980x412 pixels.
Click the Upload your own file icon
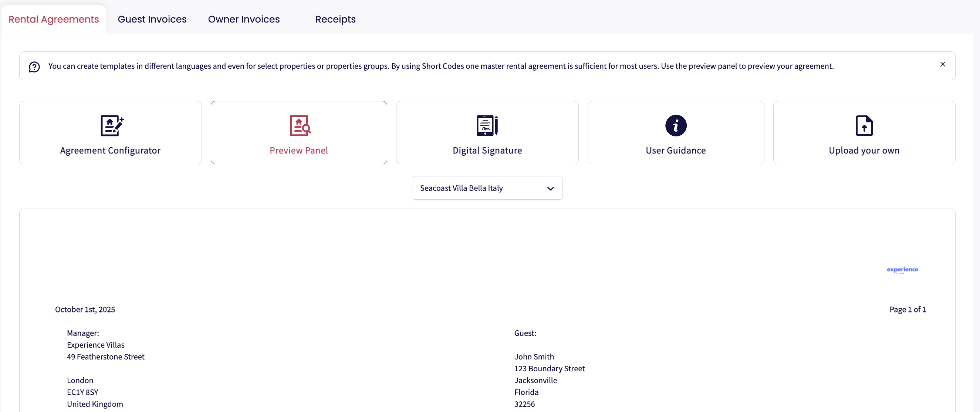864,125
